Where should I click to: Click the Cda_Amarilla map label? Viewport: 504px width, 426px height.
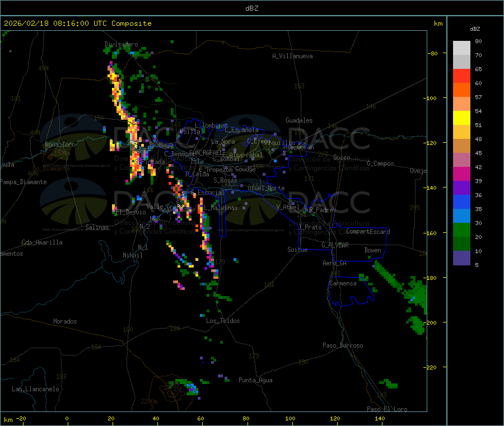tap(42, 242)
